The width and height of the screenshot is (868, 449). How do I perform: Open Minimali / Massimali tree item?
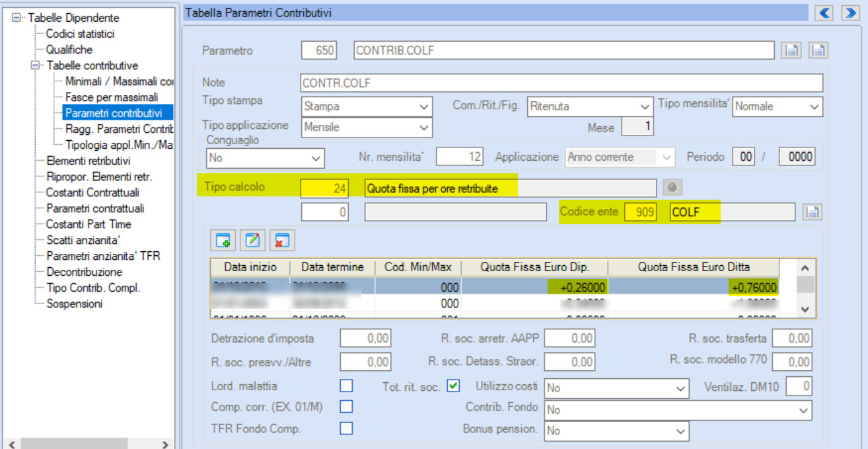tap(119, 81)
